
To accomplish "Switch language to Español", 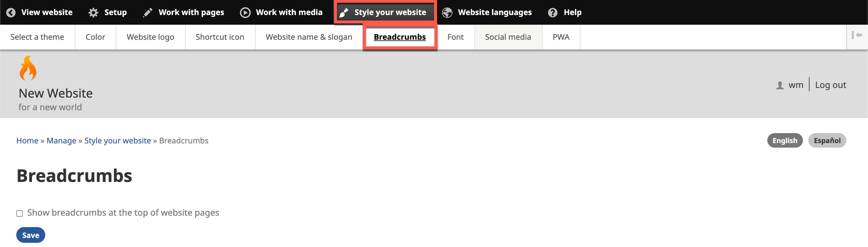I will click(827, 141).
